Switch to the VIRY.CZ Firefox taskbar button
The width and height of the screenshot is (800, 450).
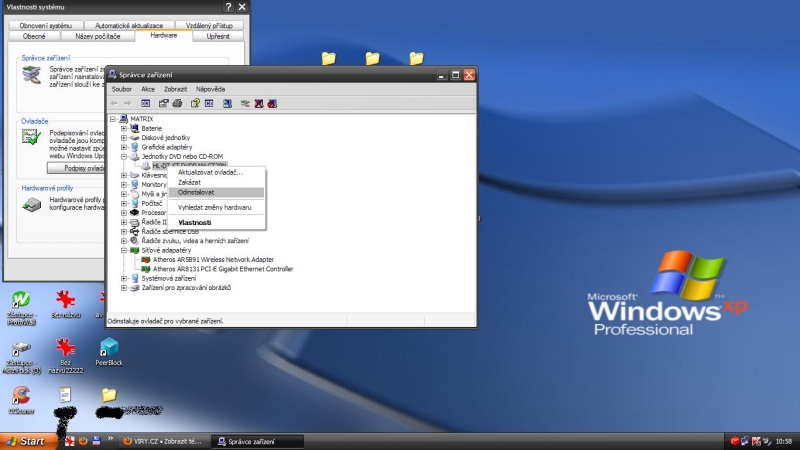[164, 441]
